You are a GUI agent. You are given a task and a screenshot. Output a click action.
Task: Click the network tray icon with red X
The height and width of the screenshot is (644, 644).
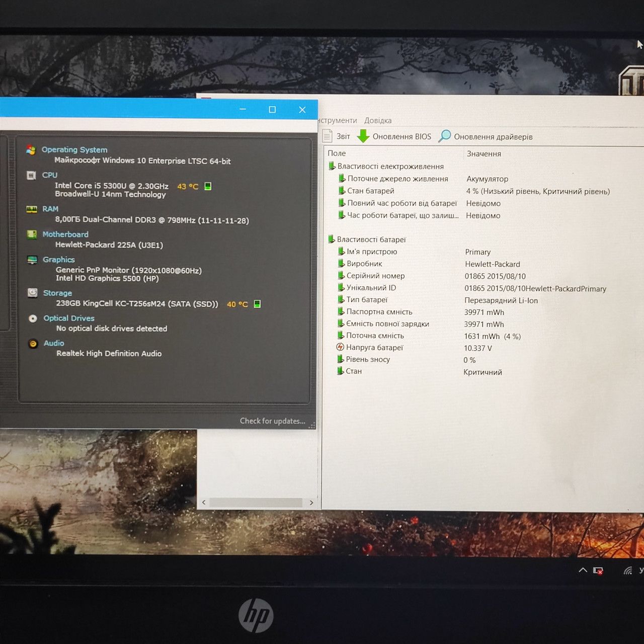point(598,571)
